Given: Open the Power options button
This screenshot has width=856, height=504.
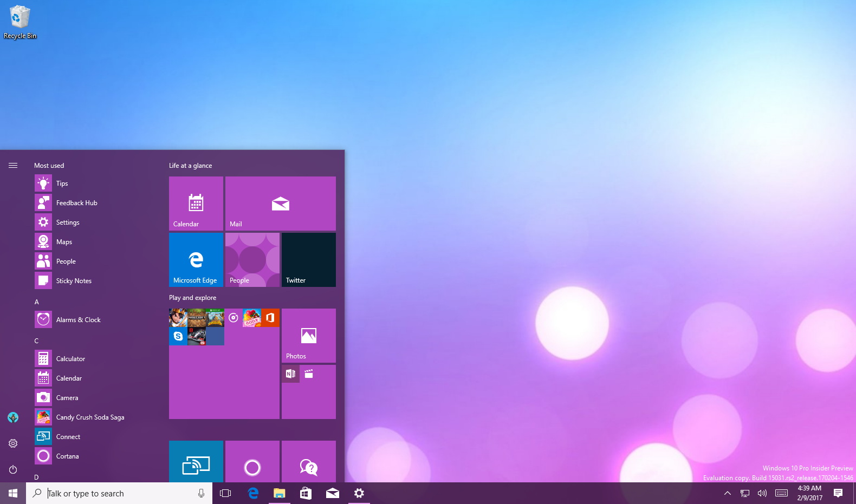Looking at the screenshot, I should pos(13,469).
